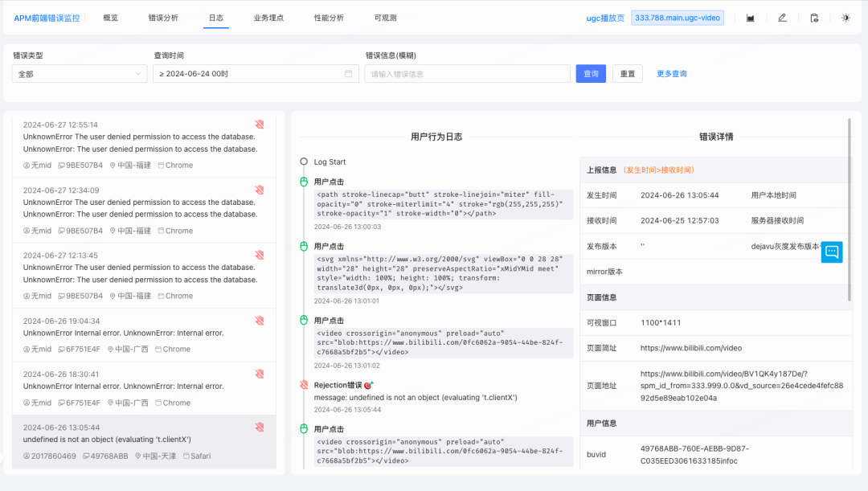Open the chart icon in top toolbar
This screenshot has width=868, height=491.
click(750, 18)
